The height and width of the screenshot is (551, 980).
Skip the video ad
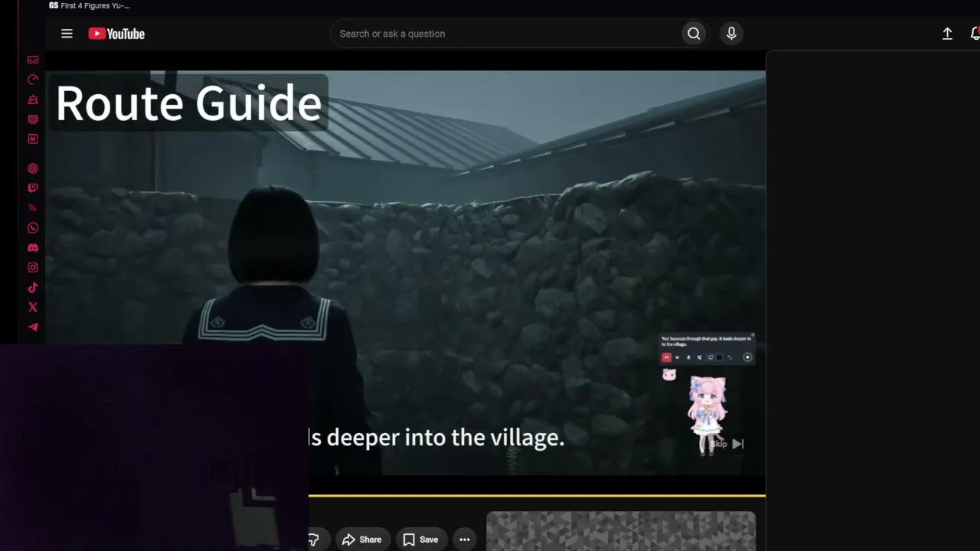727,444
